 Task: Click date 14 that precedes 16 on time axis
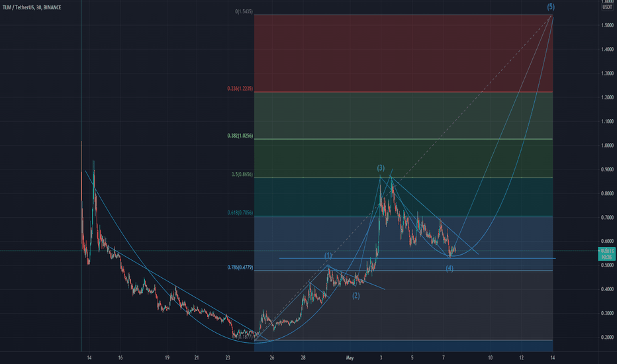89,357
